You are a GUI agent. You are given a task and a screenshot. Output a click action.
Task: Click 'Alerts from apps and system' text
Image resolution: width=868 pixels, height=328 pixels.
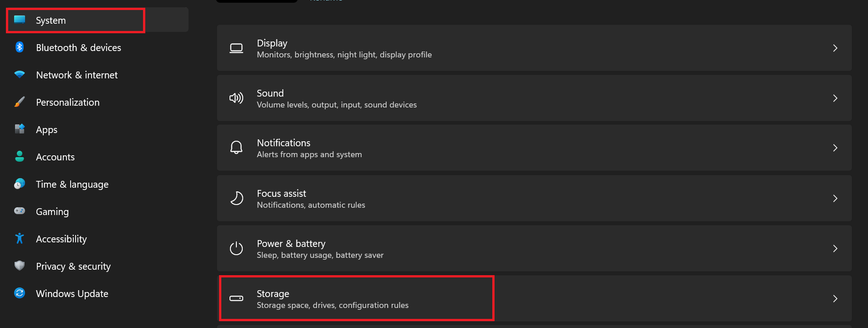(309, 154)
